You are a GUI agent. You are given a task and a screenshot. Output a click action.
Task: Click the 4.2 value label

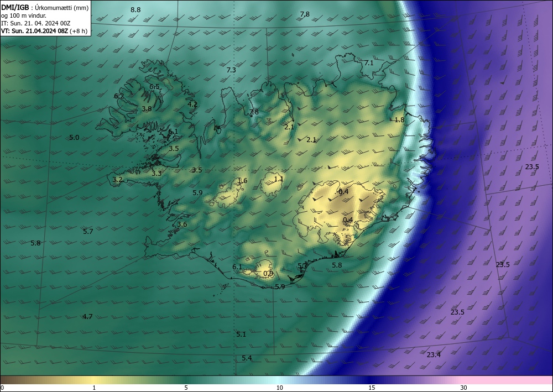pos(192,104)
